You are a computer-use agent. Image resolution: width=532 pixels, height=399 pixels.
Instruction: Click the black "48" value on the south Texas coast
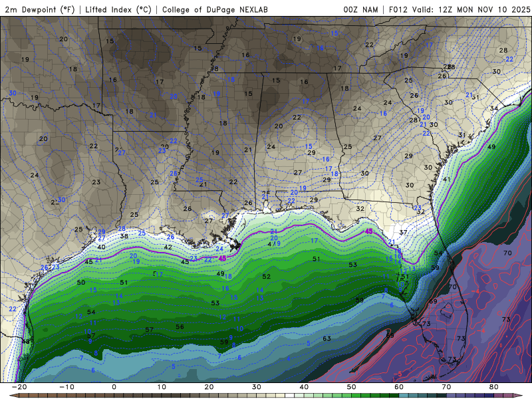[x=26, y=341]
